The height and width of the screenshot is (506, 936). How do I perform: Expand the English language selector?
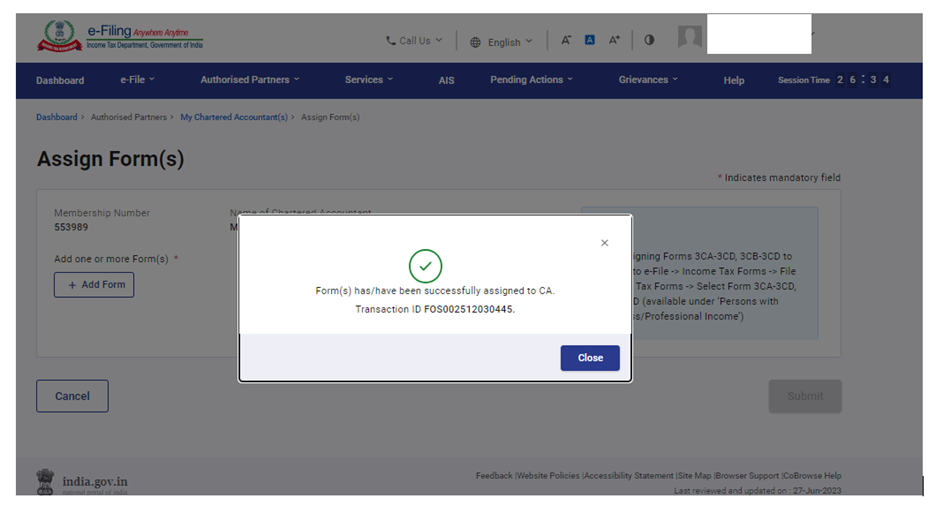[x=501, y=42]
